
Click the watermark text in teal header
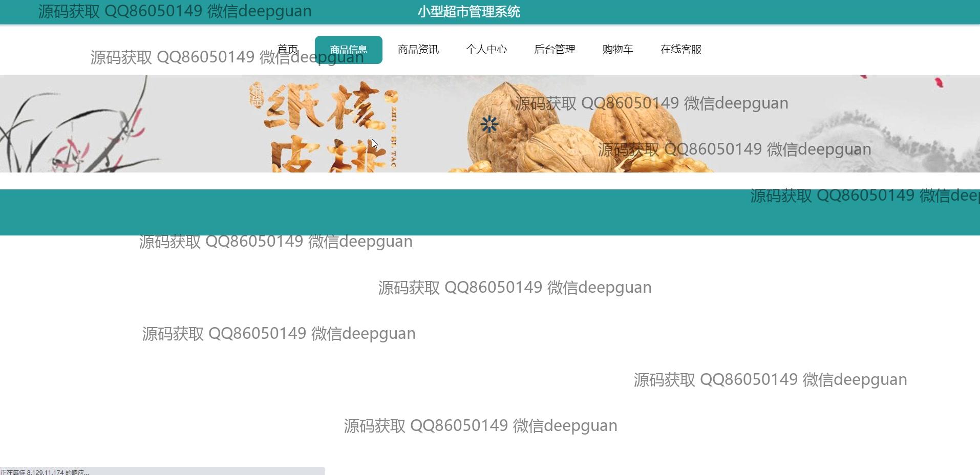175,11
